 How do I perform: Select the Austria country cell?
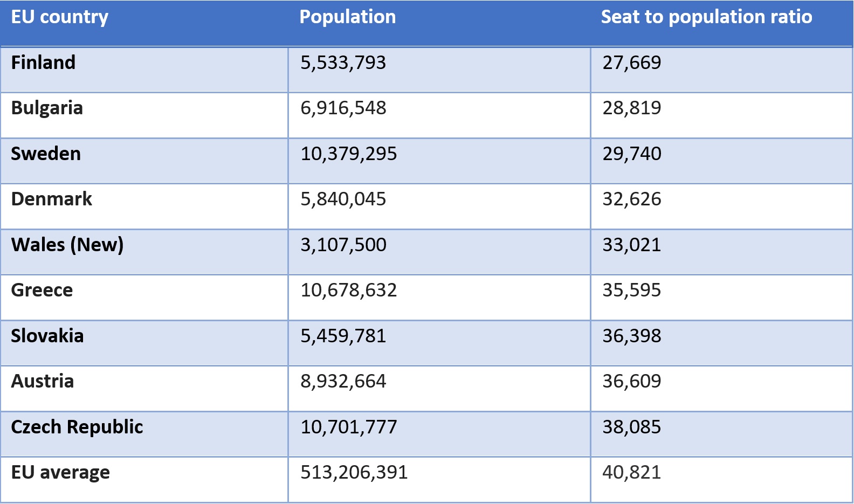pos(43,381)
